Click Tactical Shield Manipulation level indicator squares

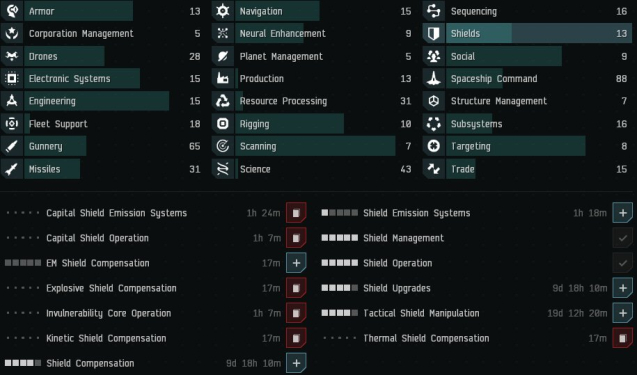click(x=340, y=313)
